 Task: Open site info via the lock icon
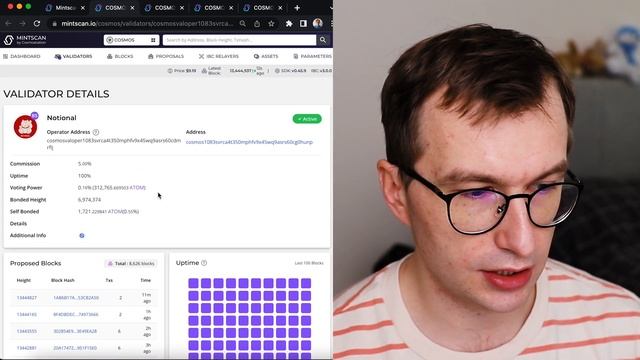(x=54, y=24)
